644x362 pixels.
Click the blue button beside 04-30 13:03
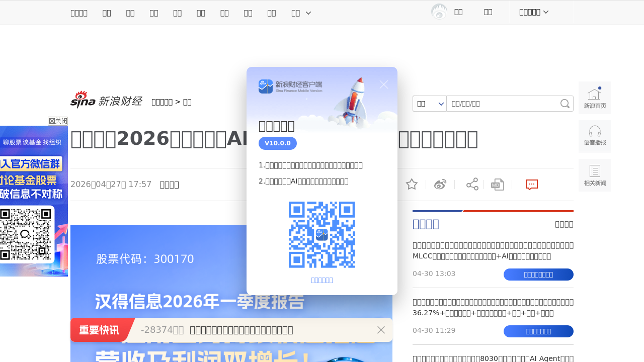[538, 275]
